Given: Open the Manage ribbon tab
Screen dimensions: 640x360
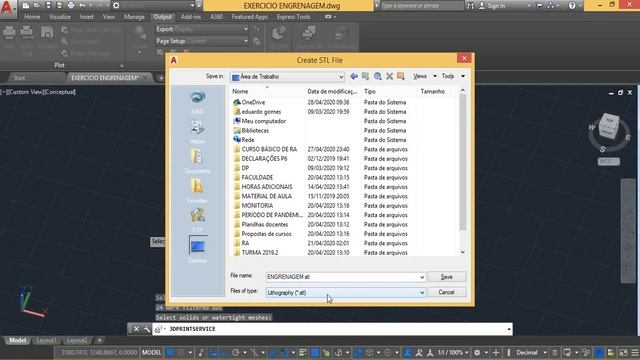Looking at the screenshot, I should pyautogui.click(x=134, y=17).
